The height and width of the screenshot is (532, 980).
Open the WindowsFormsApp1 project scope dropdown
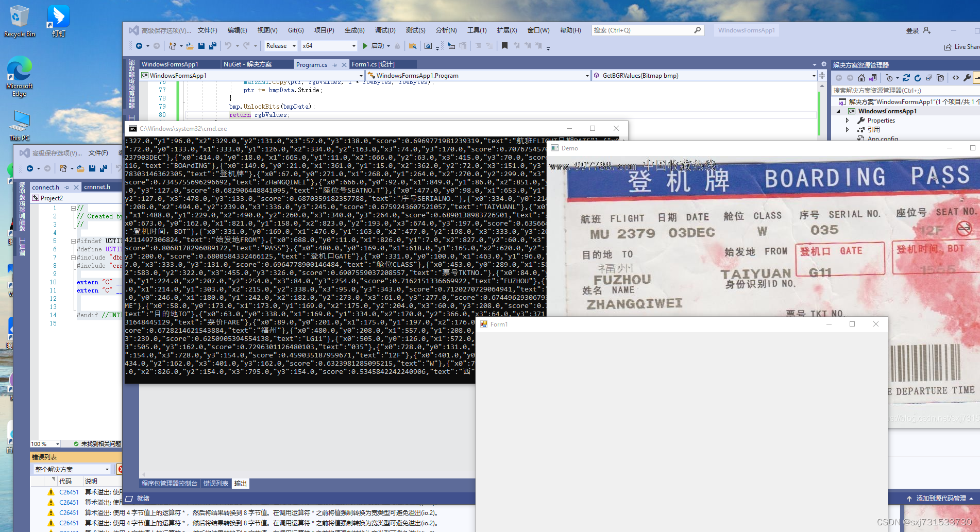[252, 76]
